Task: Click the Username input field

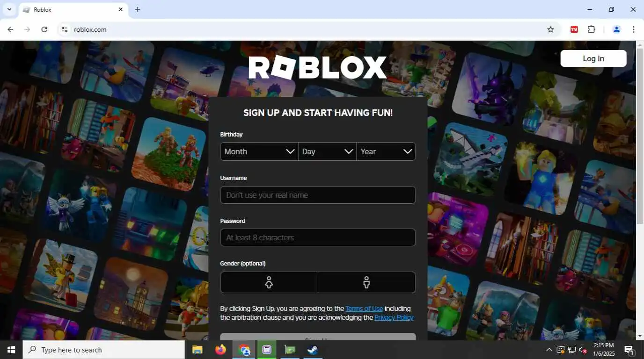Action: 318,195
